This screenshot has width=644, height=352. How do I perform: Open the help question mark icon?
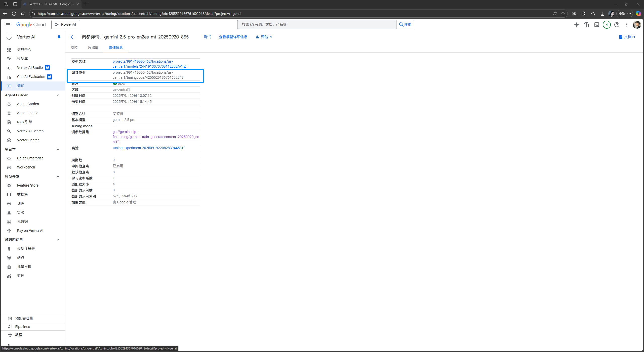tap(617, 25)
